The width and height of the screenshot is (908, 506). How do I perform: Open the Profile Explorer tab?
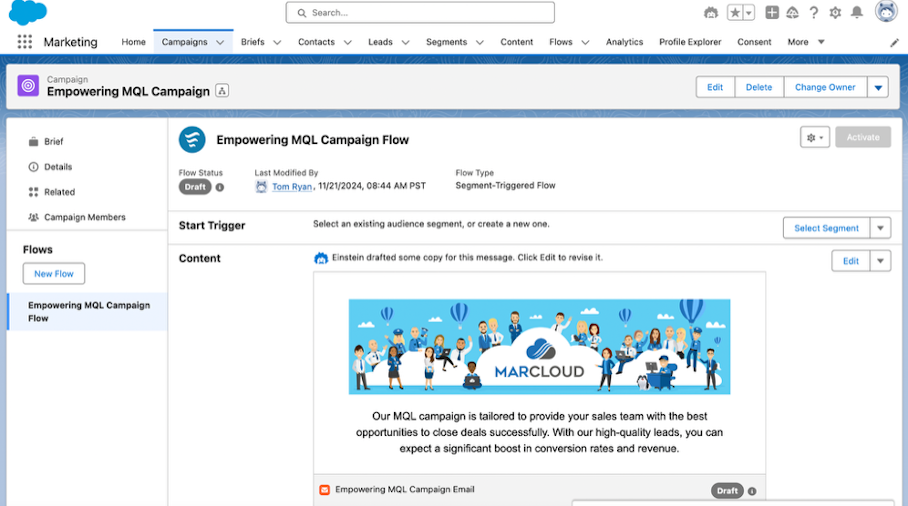(x=690, y=42)
